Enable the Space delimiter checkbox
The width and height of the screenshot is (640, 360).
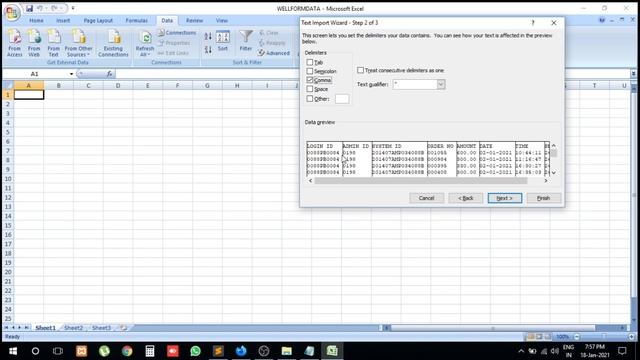(x=310, y=89)
